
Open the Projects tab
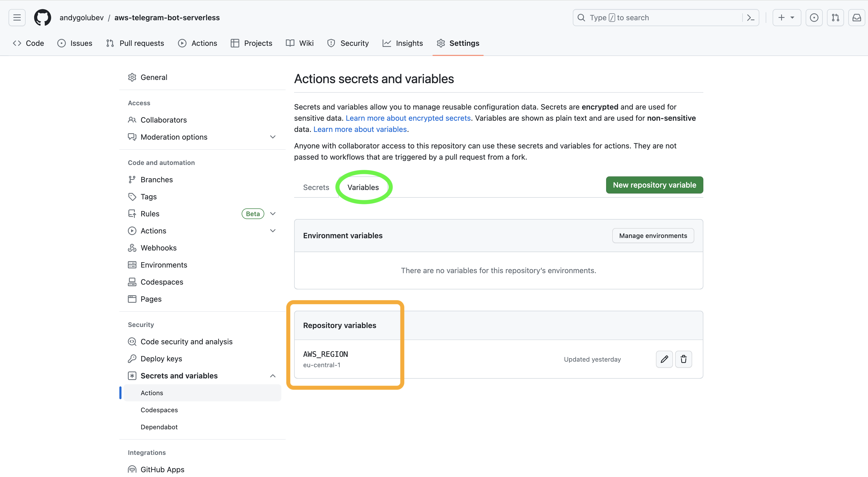[252, 43]
